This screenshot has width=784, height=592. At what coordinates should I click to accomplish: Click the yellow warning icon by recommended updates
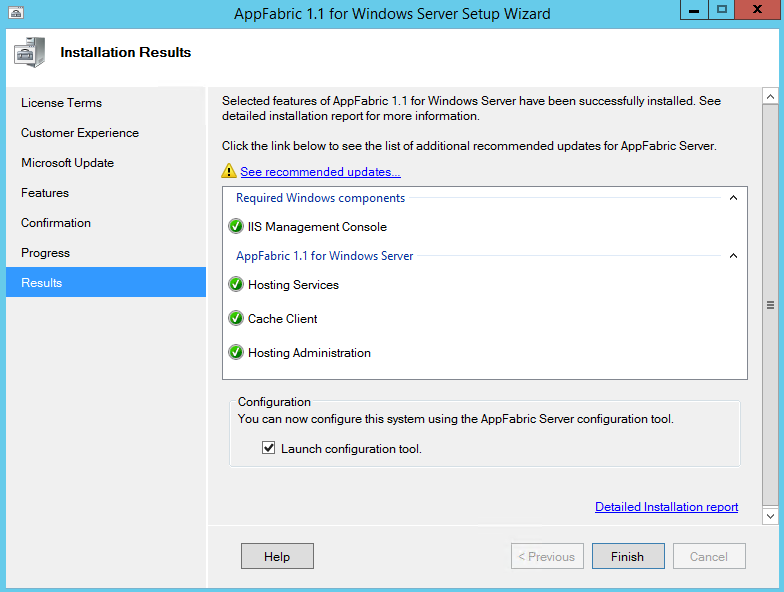tap(228, 171)
